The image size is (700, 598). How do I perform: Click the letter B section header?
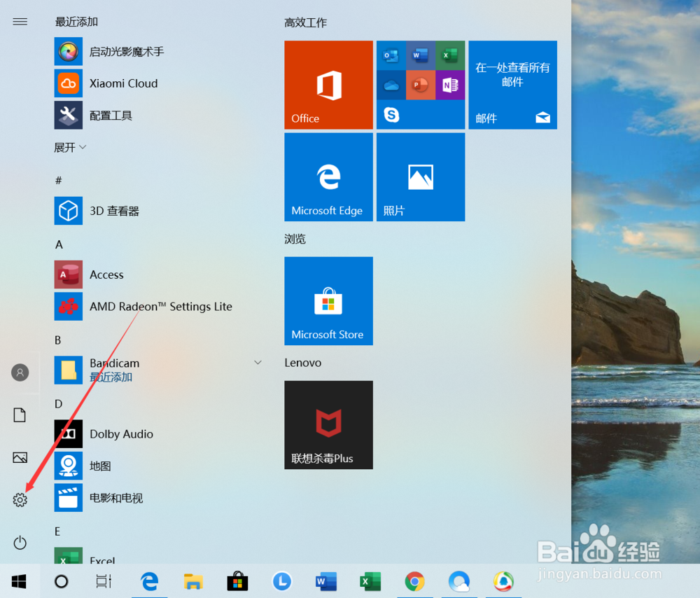(57, 340)
